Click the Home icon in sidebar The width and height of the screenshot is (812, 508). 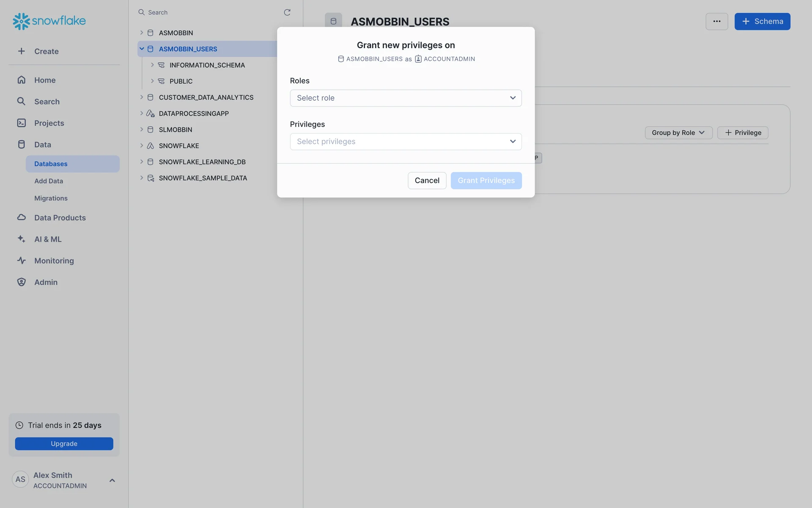pyautogui.click(x=21, y=80)
